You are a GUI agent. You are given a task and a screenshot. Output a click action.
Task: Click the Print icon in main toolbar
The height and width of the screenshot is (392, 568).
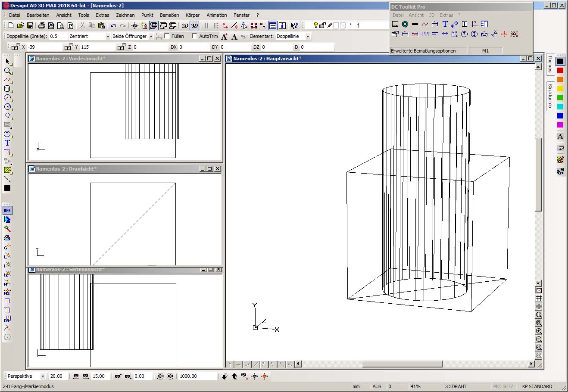42,26
